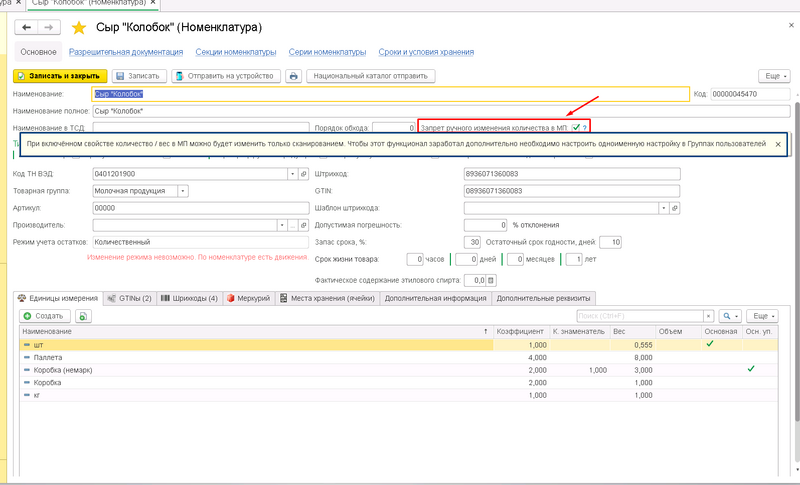Open the question mark help icon
Viewport: 800px width, 485px height.
(x=585, y=128)
